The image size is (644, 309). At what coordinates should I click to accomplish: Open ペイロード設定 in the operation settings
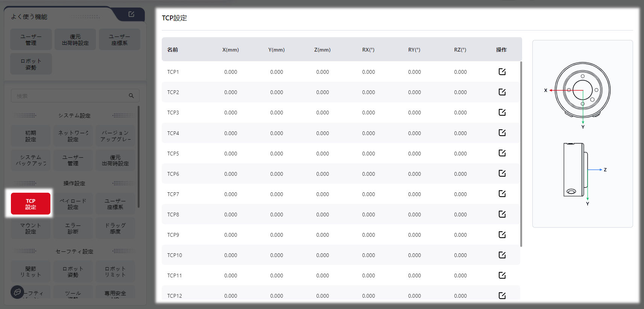coord(73,204)
